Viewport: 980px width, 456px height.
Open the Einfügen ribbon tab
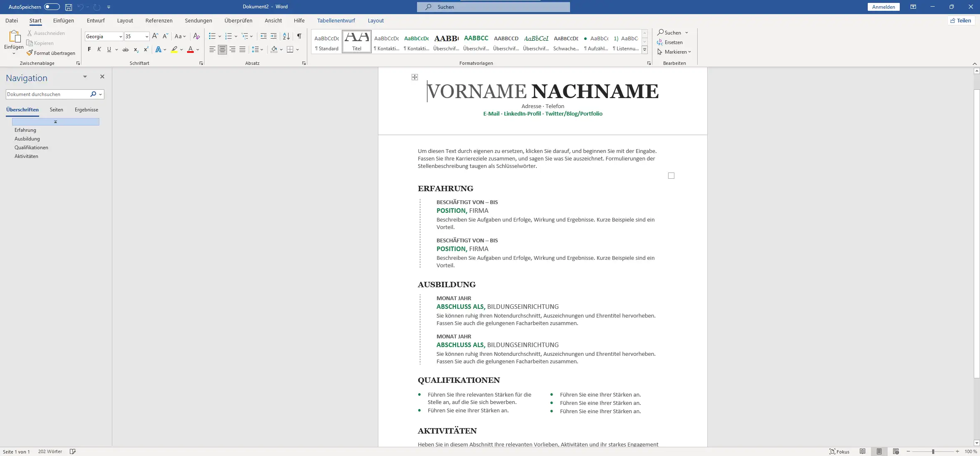coord(64,20)
